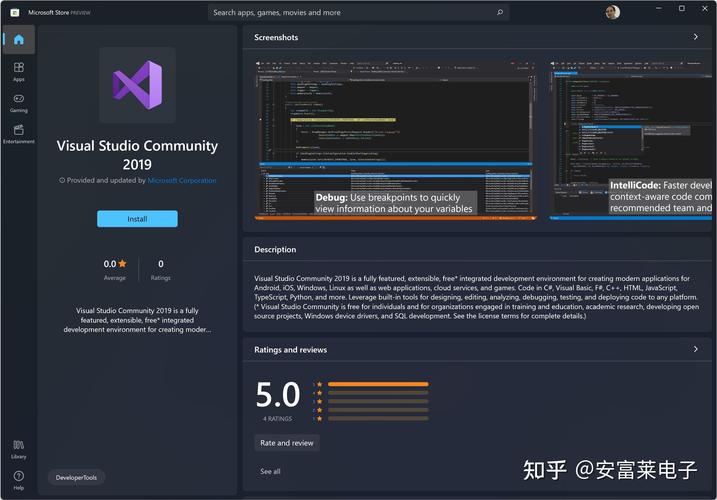Viewport: 717px width, 500px height.
Task: Install Visual Studio Community 2019
Action: tap(137, 219)
